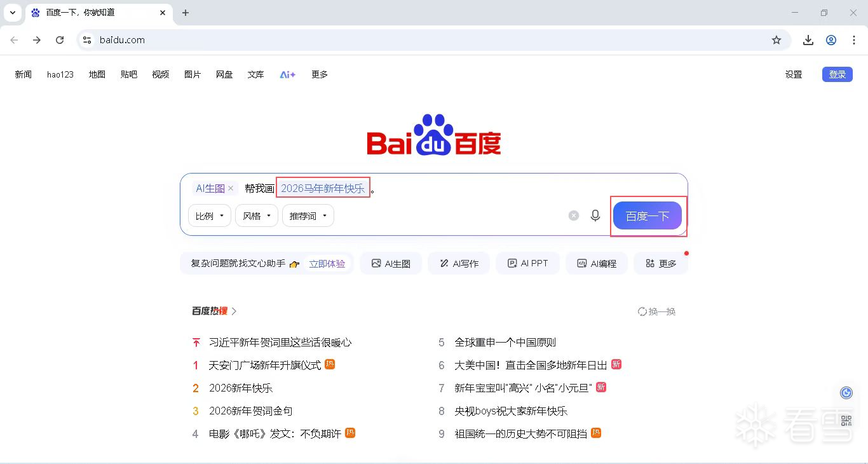
Task: Remove the AI生图 tag
Action: pos(231,188)
